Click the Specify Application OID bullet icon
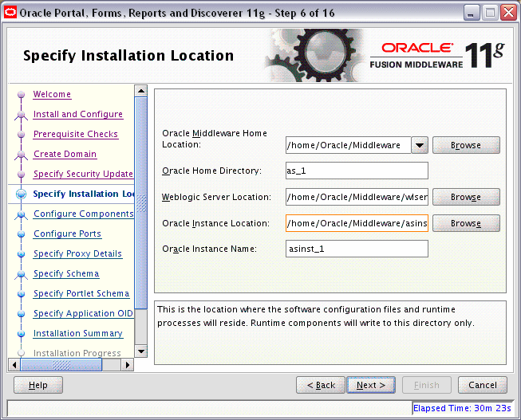The image size is (521, 420). (22, 314)
